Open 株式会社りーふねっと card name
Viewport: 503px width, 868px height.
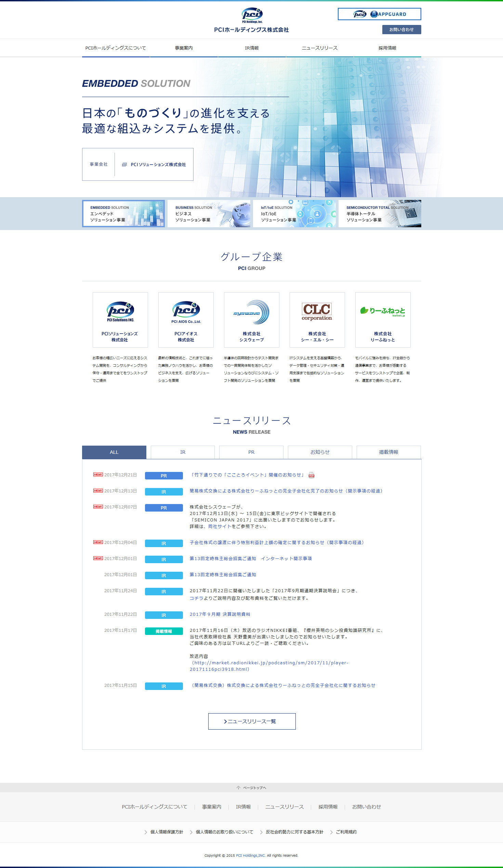pyautogui.click(x=383, y=337)
